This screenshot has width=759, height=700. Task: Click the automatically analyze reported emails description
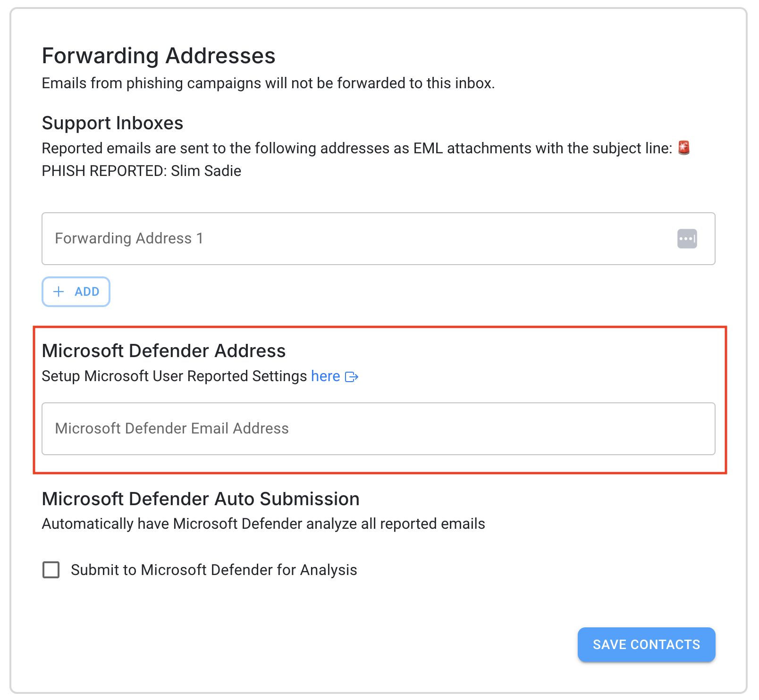[x=263, y=523]
